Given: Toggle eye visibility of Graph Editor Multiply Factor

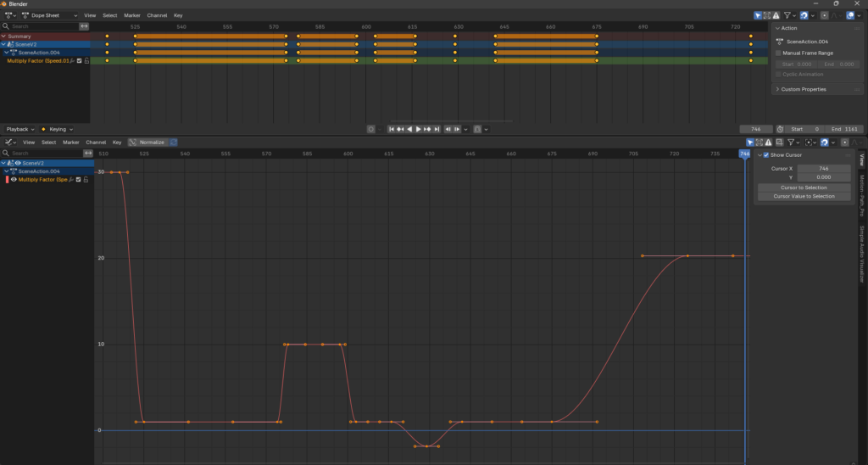Looking at the screenshot, I should pyautogui.click(x=14, y=180).
